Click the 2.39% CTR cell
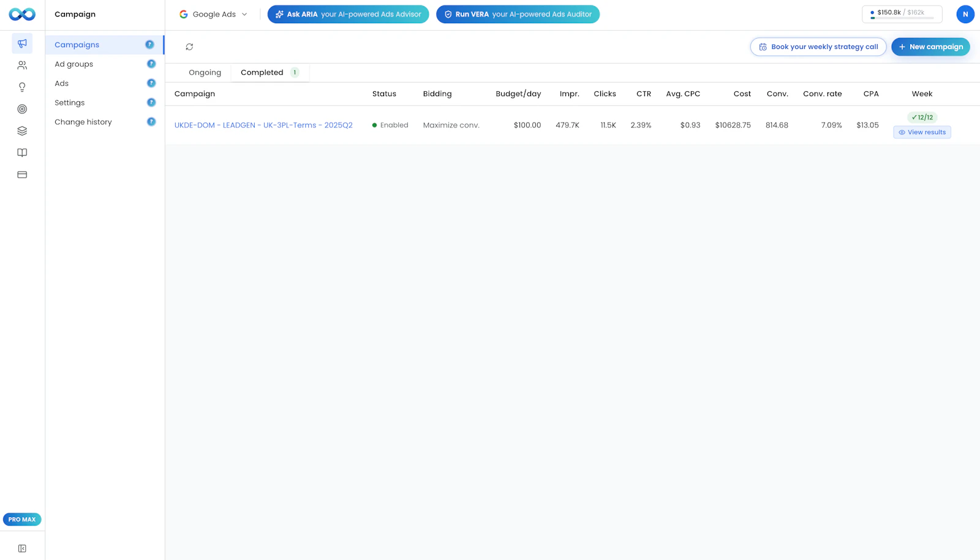 tap(641, 125)
